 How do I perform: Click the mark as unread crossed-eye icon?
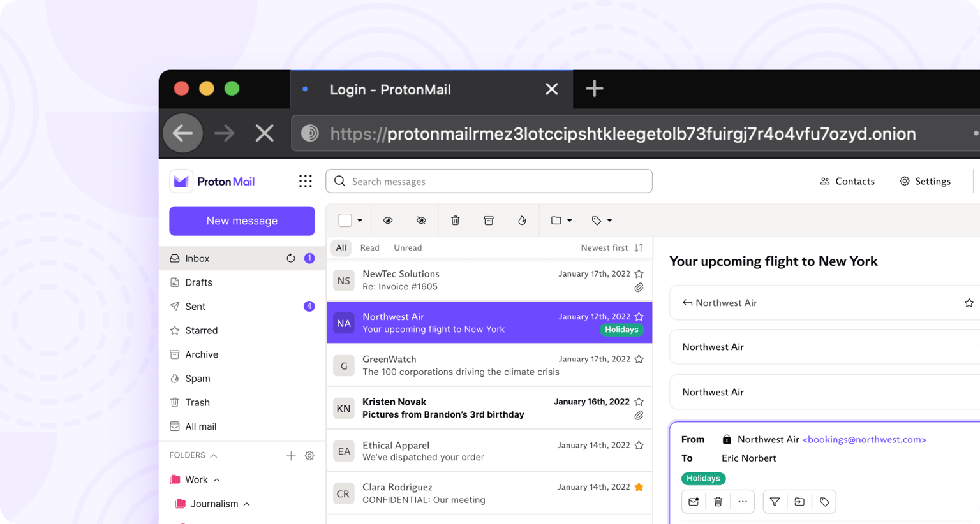(421, 221)
